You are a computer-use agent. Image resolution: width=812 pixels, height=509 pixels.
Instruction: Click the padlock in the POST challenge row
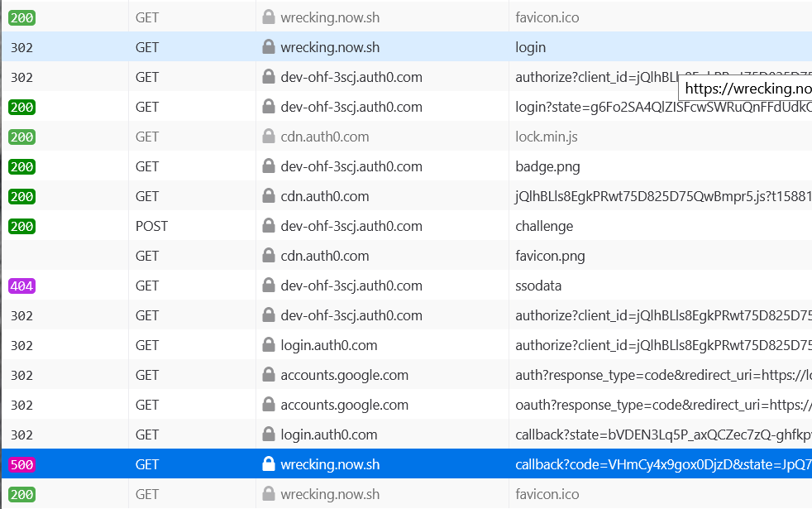click(268, 225)
